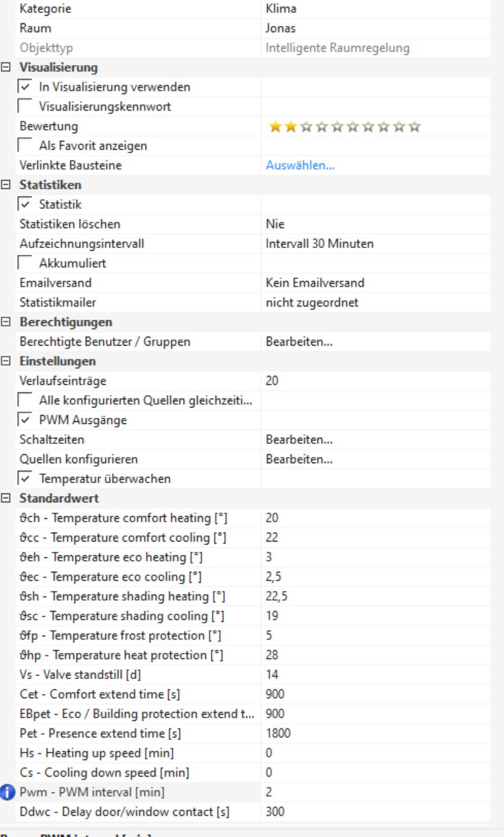Screen dimensions: 504x837
Task: Enable the Visualisierungskennwort checkbox
Action: [25, 107]
